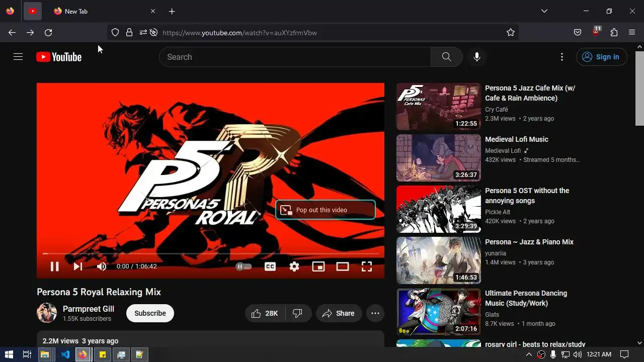
Task: Enter full screen mode
Action: coord(367,266)
